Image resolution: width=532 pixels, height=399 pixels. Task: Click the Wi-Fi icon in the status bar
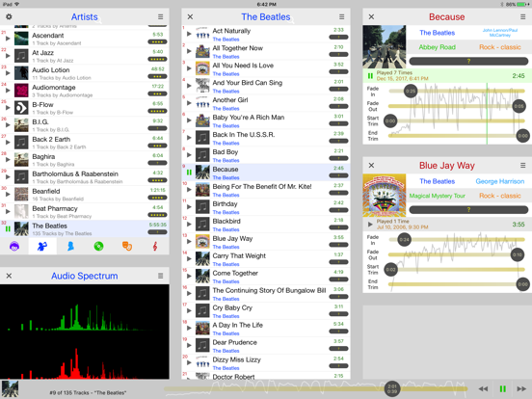pyautogui.click(x=16, y=4)
